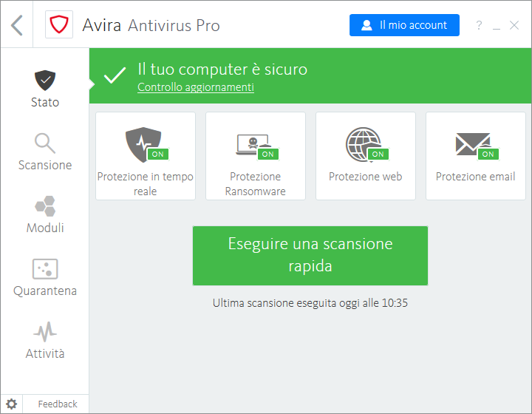The height and width of the screenshot is (414, 532).
Task: Start Eseguire una scansione rapida
Action: pos(310,255)
